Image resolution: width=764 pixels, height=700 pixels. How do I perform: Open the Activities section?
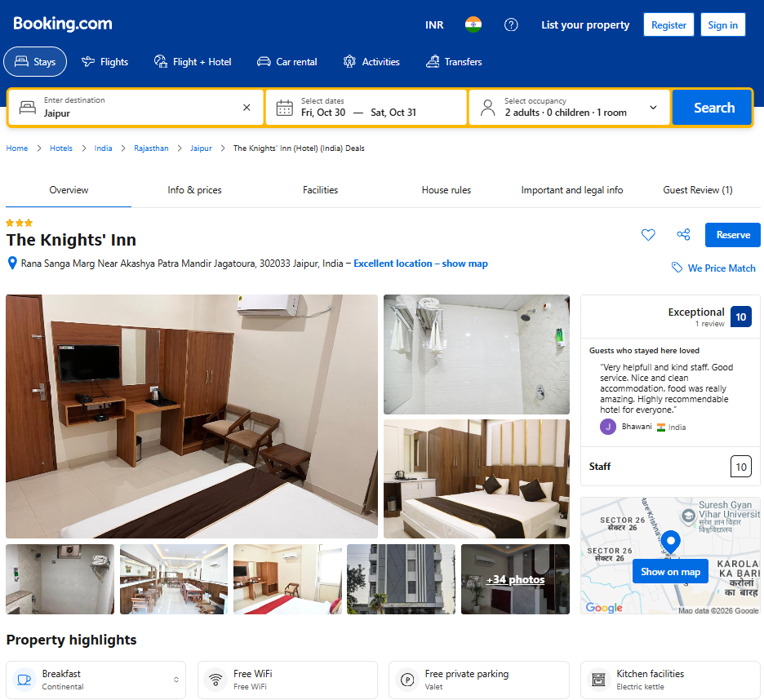coord(371,62)
